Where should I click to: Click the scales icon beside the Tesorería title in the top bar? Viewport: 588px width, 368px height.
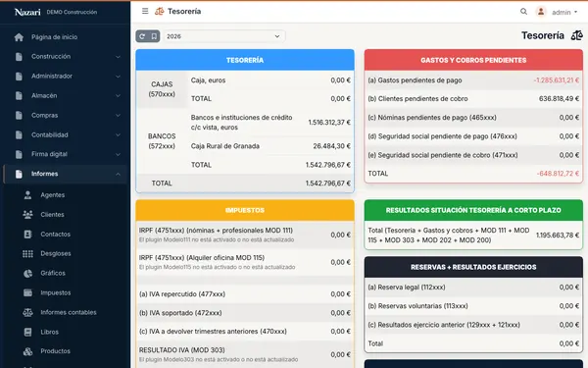point(160,11)
